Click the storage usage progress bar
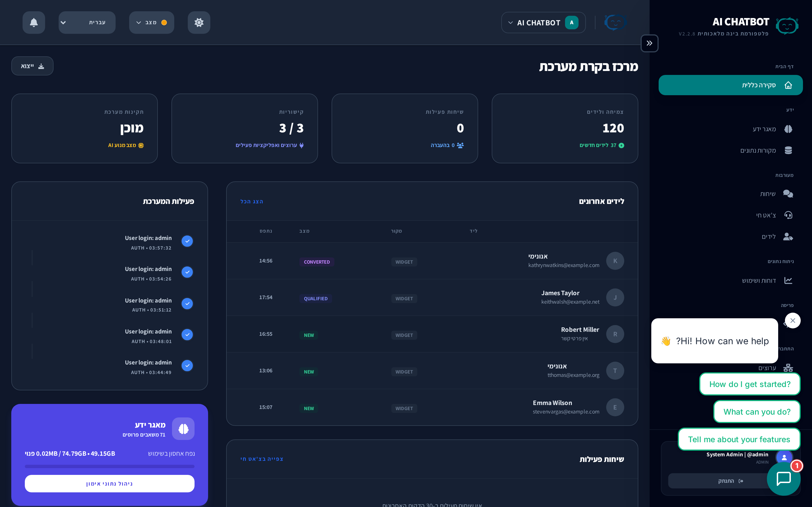Image resolution: width=812 pixels, height=507 pixels. [109, 466]
